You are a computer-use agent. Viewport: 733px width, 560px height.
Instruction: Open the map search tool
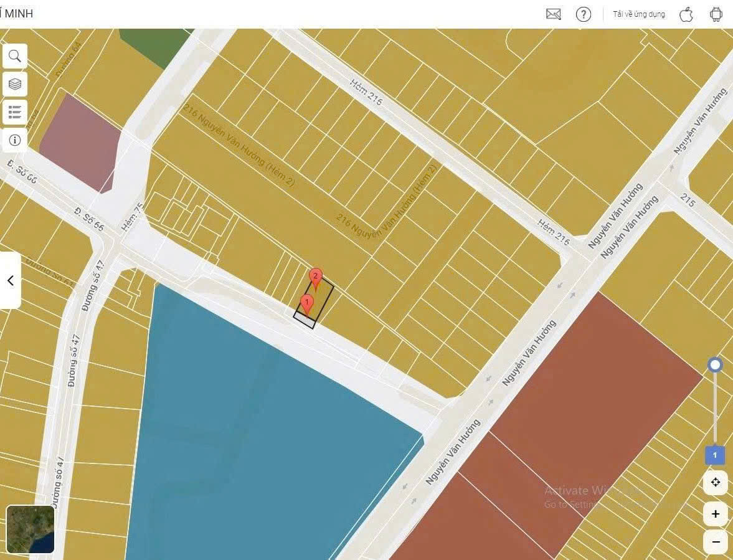click(x=15, y=56)
